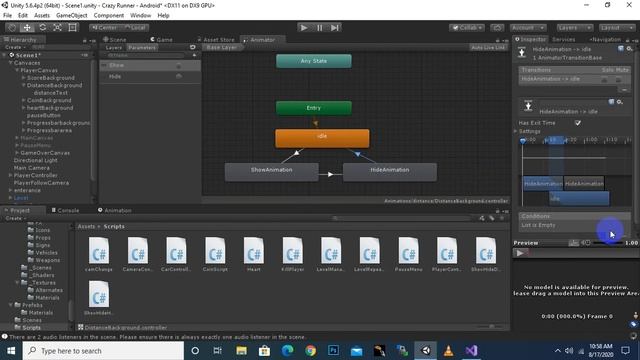This screenshot has width=640, height=360.
Task: Click the Base Layer breadcrumb
Action: click(222, 48)
